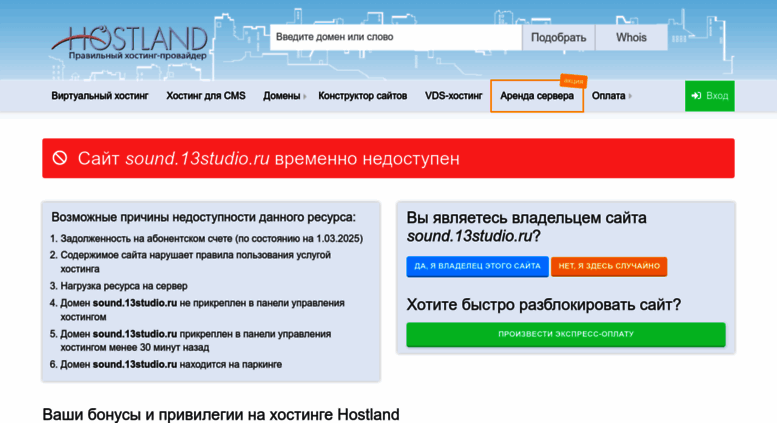Expand the Домены dropdown menu

tap(284, 96)
